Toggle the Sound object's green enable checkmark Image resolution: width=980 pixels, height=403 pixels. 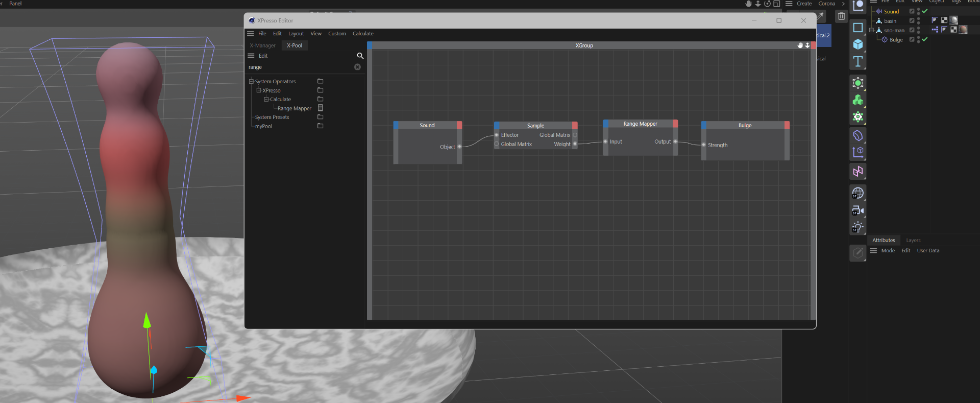click(x=925, y=11)
